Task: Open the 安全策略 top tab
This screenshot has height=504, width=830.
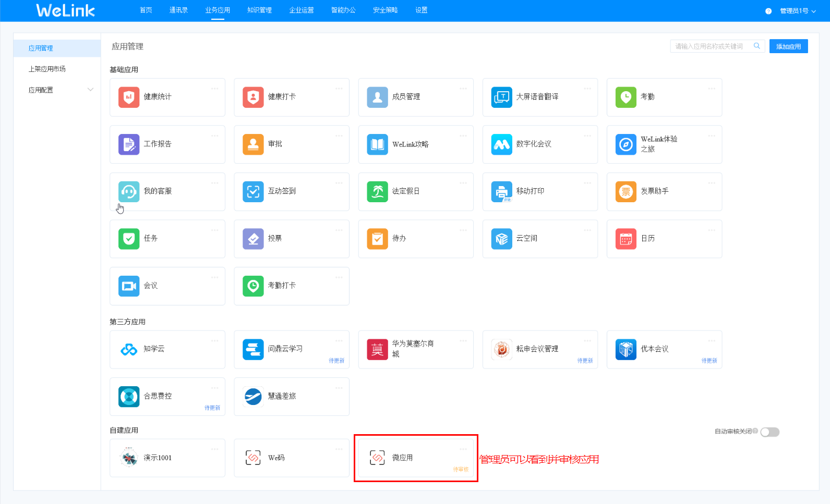Action: 385,10
